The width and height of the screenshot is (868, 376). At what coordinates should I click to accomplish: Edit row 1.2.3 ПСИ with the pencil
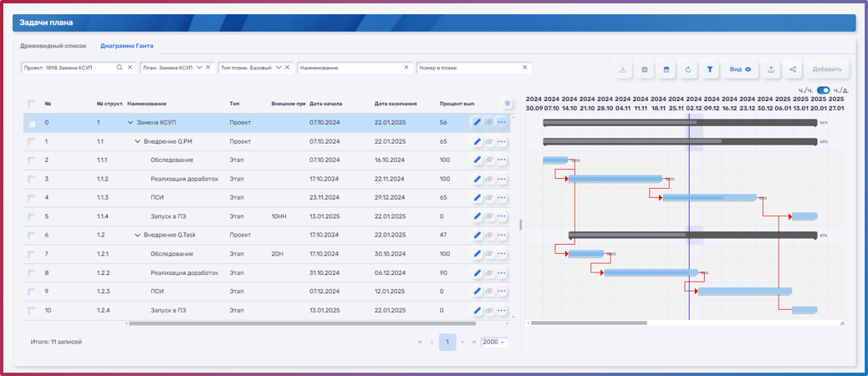tap(477, 292)
